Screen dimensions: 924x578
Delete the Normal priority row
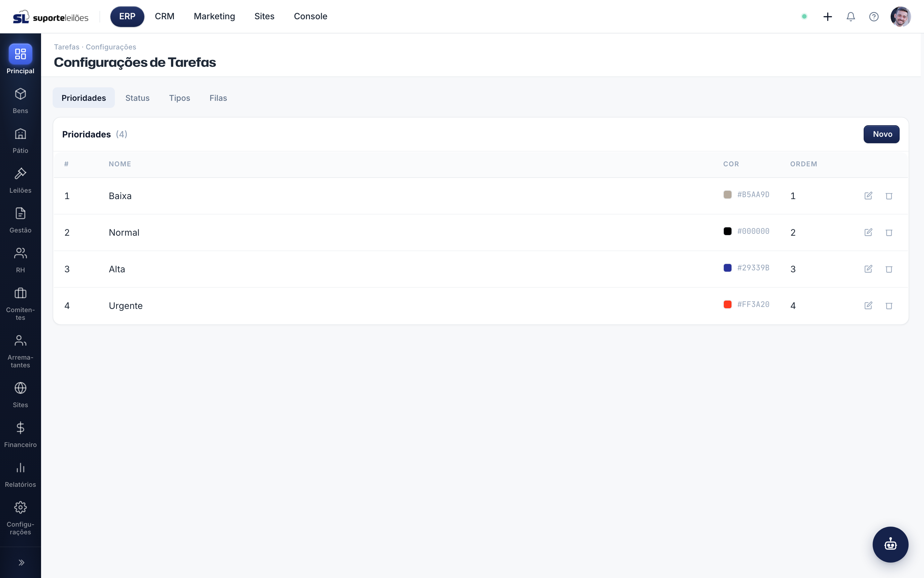pyautogui.click(x=889, y=232)
